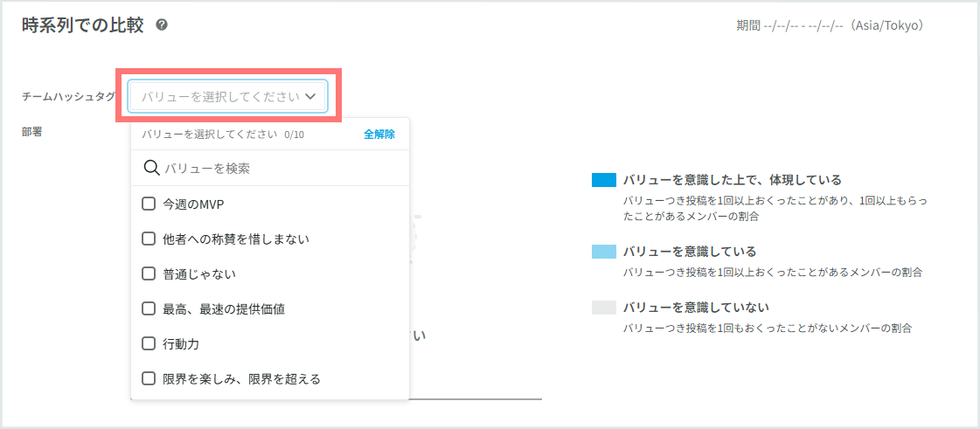Click the 期間 date range text

click(x=831, y=26)
